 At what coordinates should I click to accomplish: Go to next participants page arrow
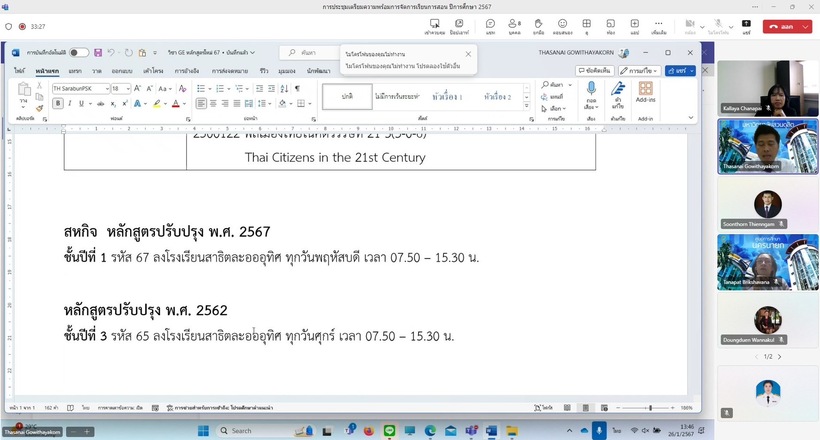pos(780,357)
